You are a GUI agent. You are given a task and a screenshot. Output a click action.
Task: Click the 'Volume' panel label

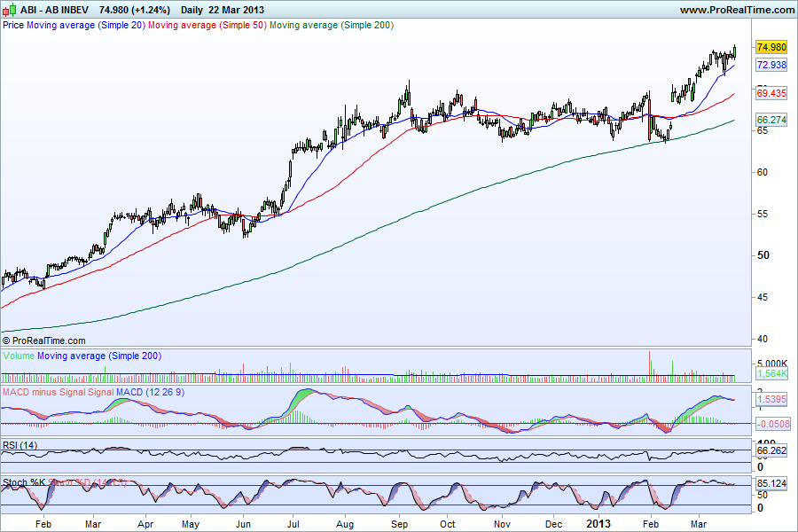click(x=19, y=356)
